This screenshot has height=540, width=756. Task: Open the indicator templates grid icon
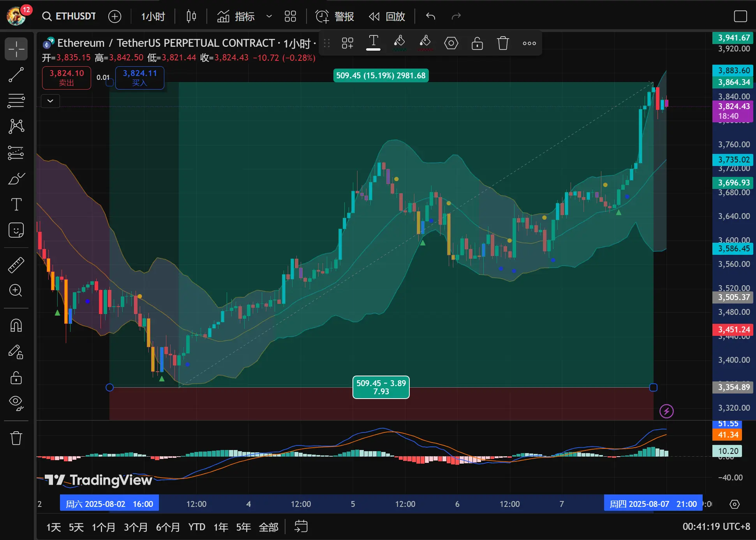(x=290, y=16)
